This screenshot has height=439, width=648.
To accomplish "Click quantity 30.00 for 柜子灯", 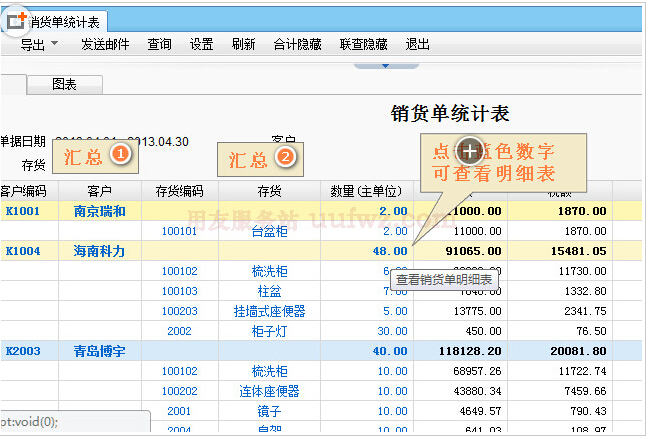I will [392, 331].
